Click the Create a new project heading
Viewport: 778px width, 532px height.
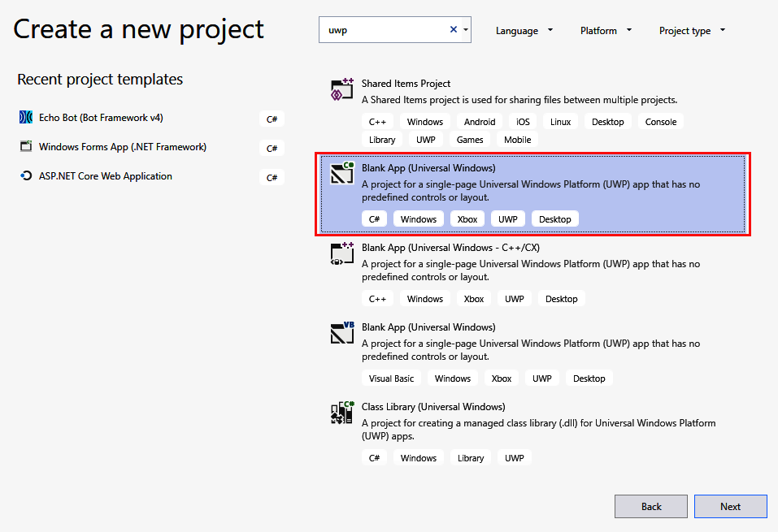click(138, 29)
